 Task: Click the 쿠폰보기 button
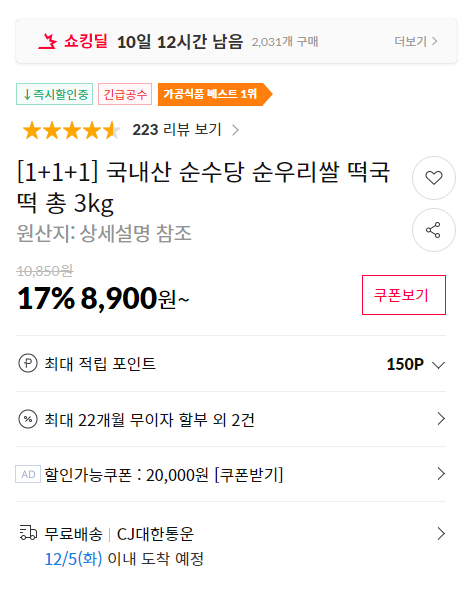click(x=404, y=295)
